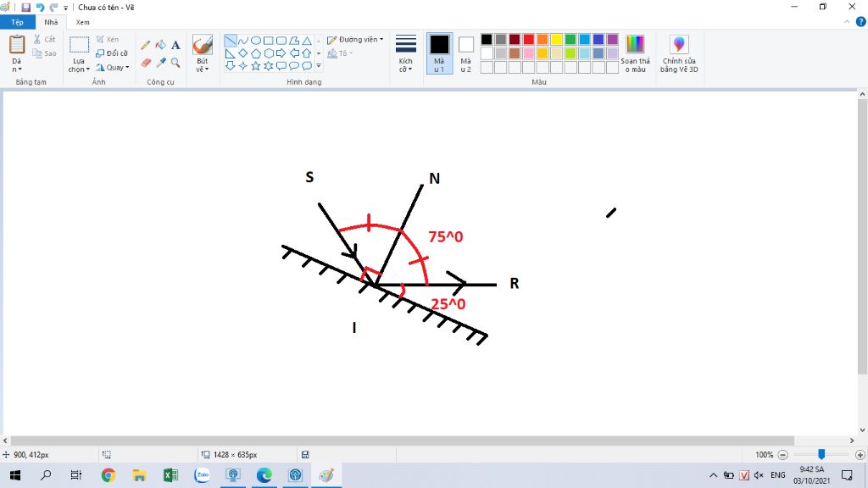This screenshot has width=868, height=488.
Task: Choose the Rectangle shape
Action: [x=269, y=41]
